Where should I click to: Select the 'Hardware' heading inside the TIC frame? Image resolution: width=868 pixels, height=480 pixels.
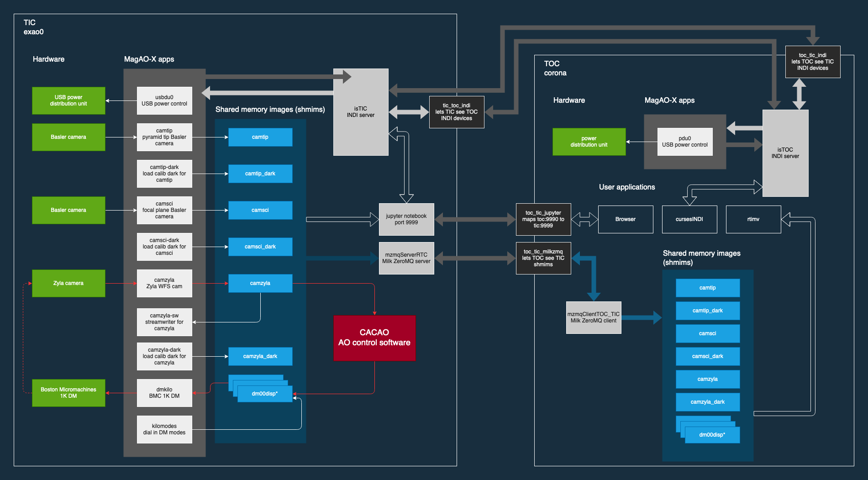48,59
